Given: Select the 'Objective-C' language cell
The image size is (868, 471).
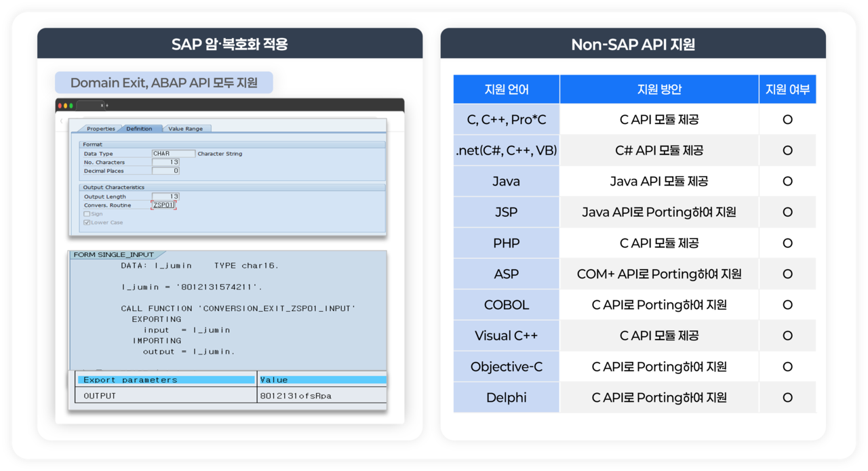Looking at the screenshot, I should (x=507, y=367).
